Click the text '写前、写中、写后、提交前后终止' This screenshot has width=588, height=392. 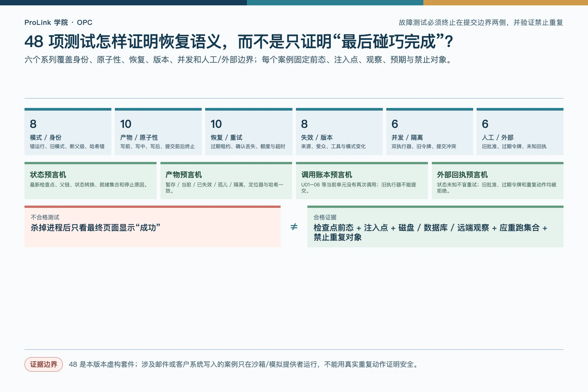click(157, 147)
